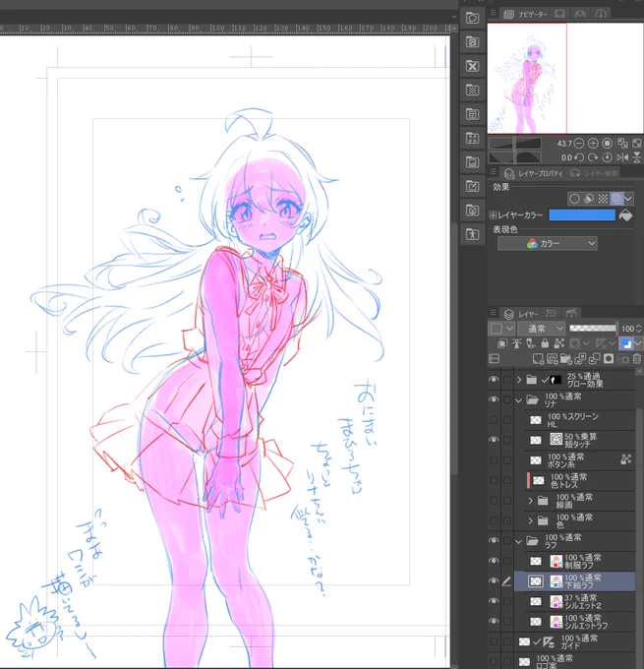Hide the 制服ラフ layer
Screen dimensions: 644x669
(494, 561)
